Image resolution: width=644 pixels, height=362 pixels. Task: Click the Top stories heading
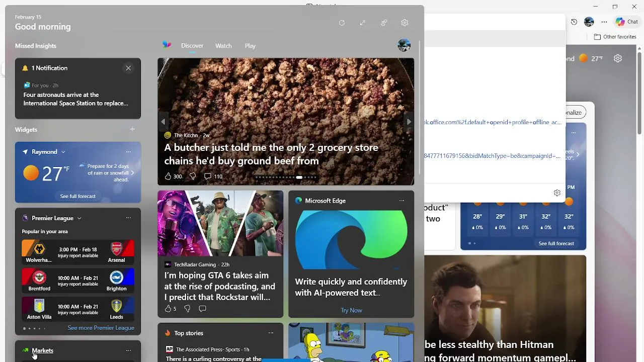tap(189, 333)
